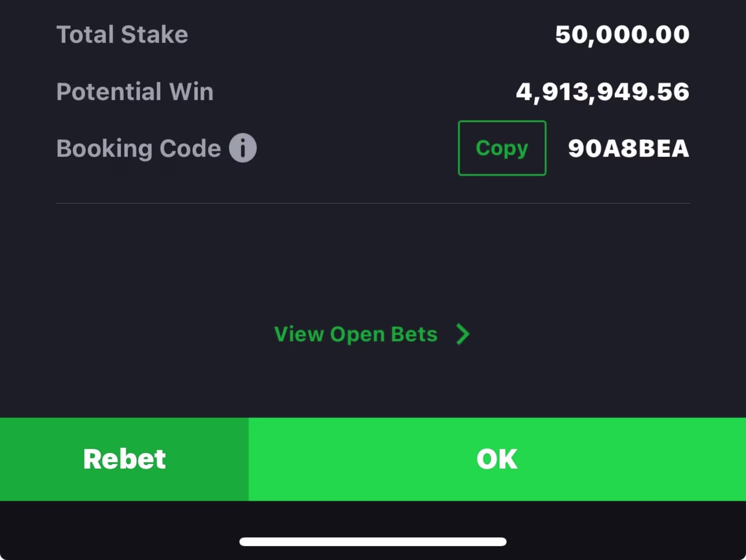This screenshot has width=746, height=560.
Task: Tap the home indicator bar at bottom
Action: coord(373,542)
